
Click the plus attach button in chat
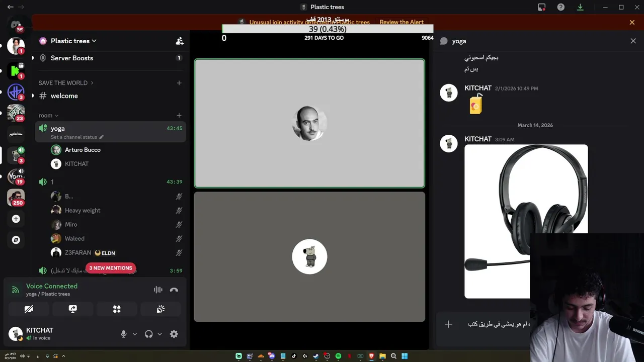pyautogui.click(x=448, y=324)
